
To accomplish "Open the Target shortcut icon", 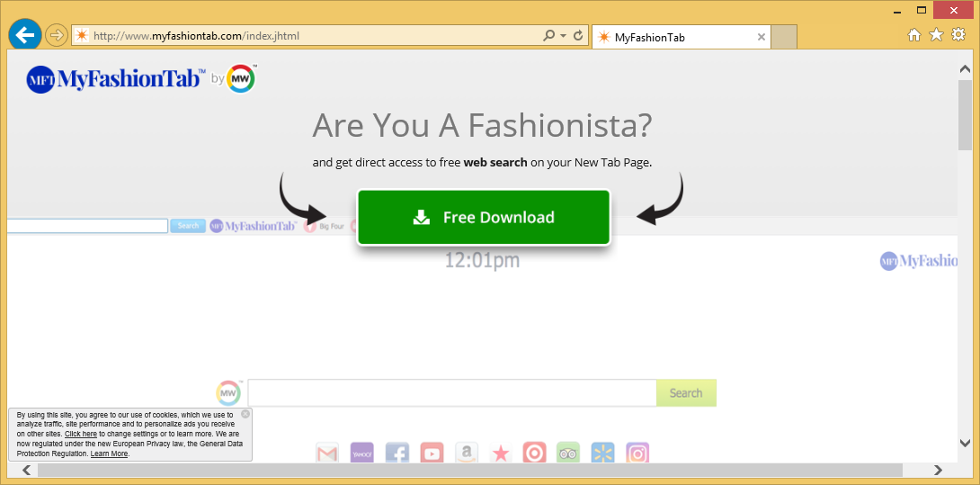I will pyautogui.click(x=534, y=454).
